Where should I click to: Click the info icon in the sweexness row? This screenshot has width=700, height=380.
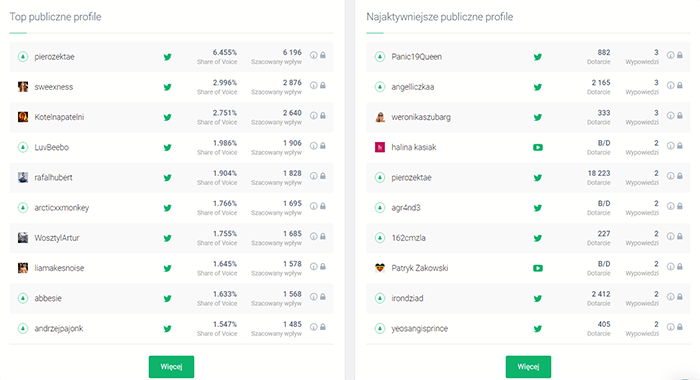click(314, 85)
